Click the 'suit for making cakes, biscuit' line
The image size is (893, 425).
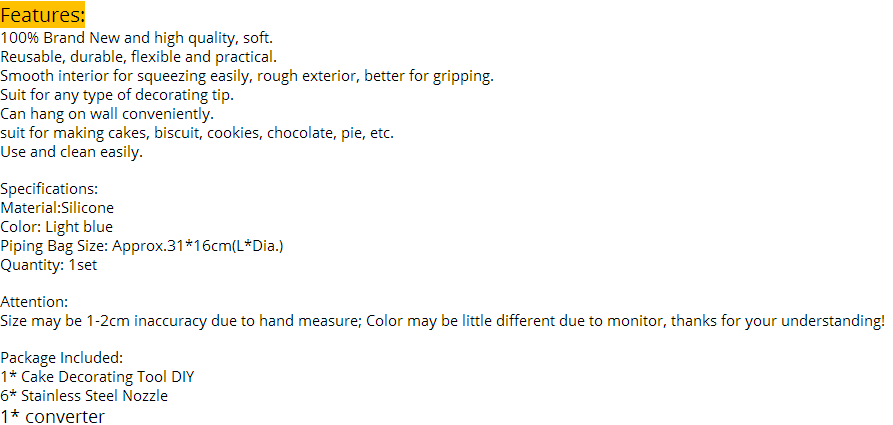[x=197, y=133]
